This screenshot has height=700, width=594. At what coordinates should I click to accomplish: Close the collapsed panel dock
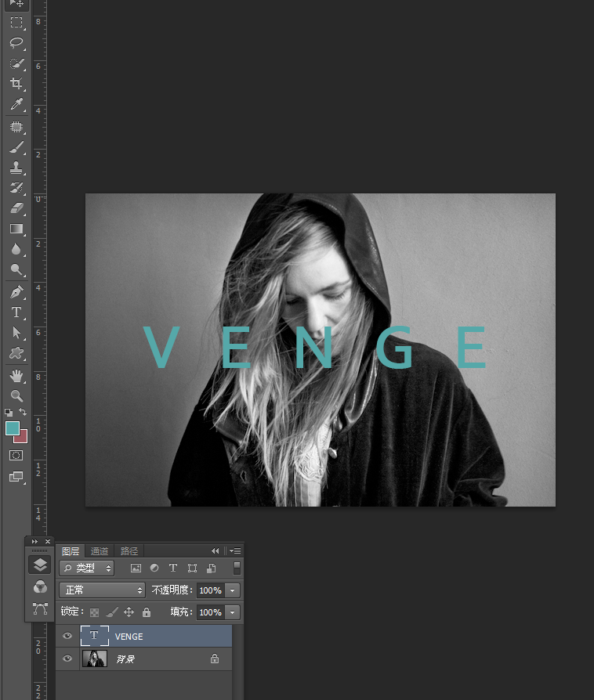[48, 542]
